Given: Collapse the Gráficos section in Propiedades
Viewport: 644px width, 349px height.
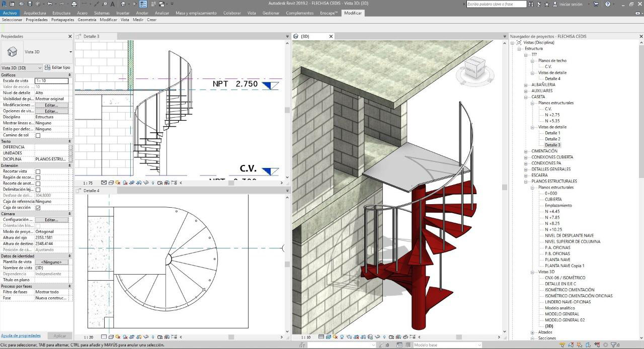Looking at the screenshot, I should pyautogui.click(x=70, y=75).
